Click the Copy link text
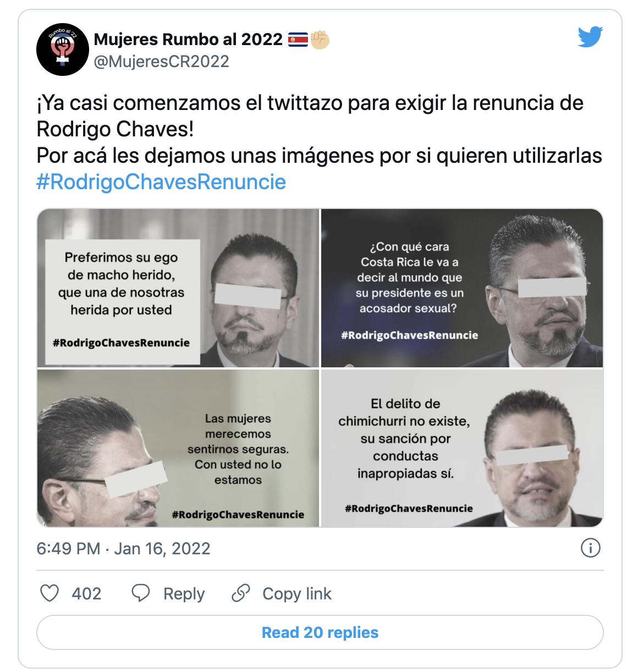 pyautogui.click(x=297, y=594)
